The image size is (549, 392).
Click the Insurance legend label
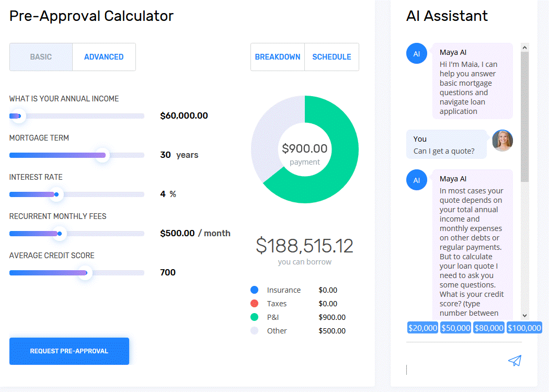click(283, 290)
